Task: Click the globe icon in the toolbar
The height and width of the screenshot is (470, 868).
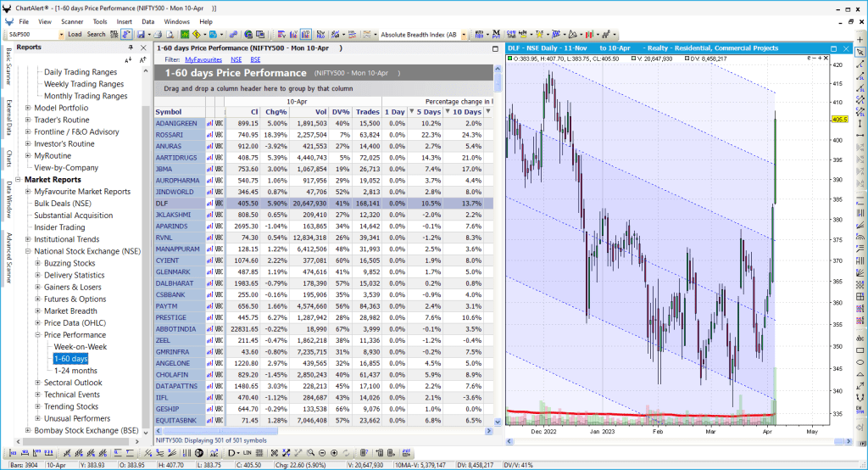Action: (248, 35)
